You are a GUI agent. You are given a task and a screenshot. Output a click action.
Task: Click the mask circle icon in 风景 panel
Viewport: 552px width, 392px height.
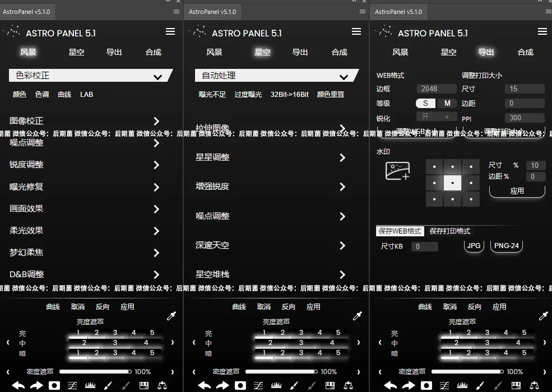54,385
